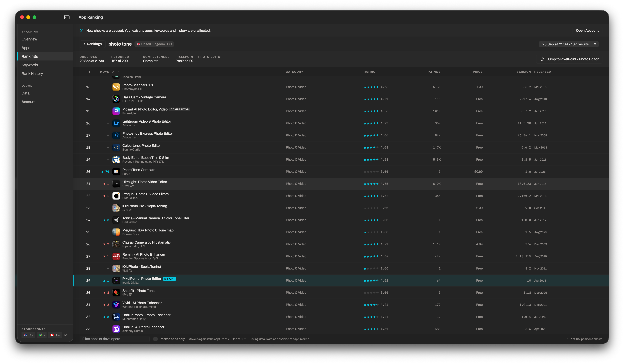624x364 pixels.
Task: Click the Photo Tone Compare app icon
Action: (116, 172)
